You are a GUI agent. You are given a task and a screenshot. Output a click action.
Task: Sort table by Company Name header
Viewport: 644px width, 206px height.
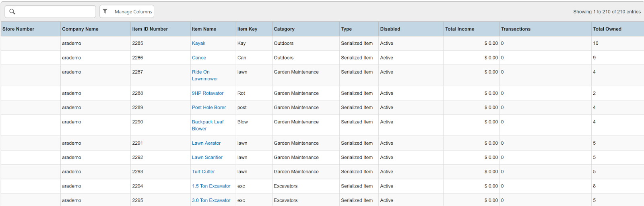80,29
